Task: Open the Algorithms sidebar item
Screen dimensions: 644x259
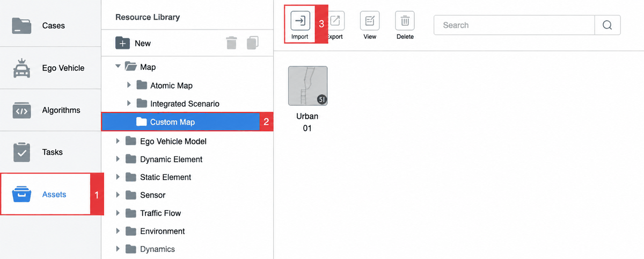Action: pyautogui.click(x=50, y=110)
